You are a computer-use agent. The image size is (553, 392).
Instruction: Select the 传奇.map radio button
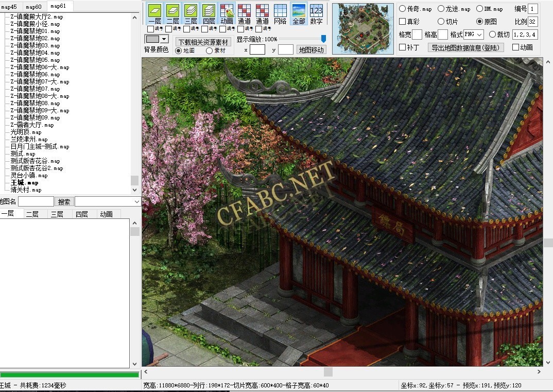402,8
